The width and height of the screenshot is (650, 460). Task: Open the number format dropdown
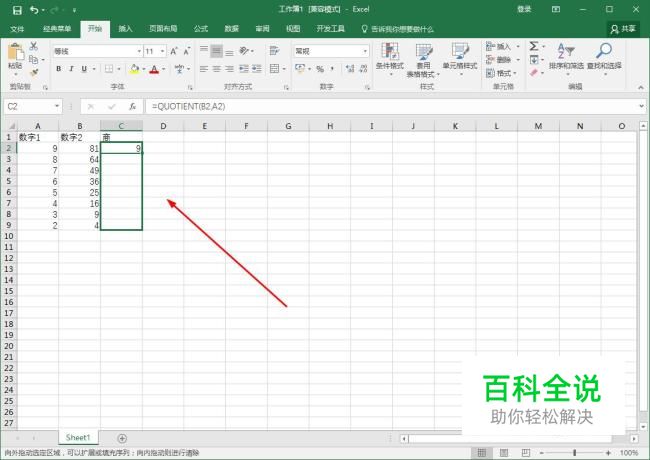(365, 51)
